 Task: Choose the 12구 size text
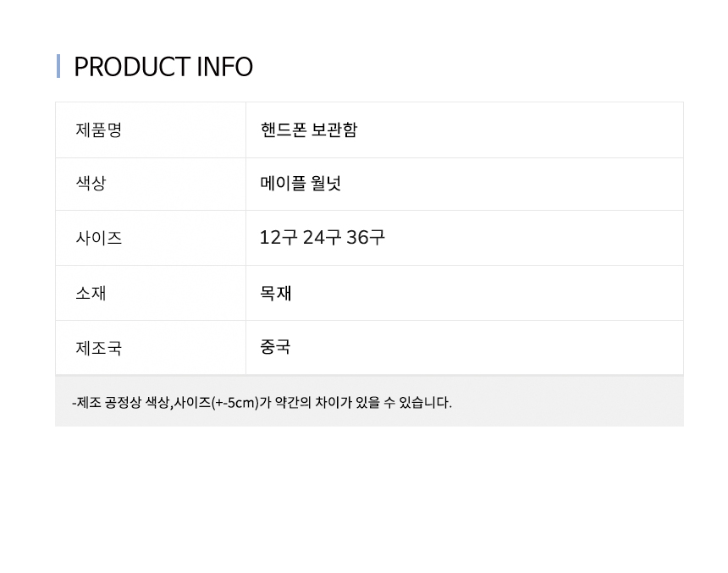(x=278, y=238)
